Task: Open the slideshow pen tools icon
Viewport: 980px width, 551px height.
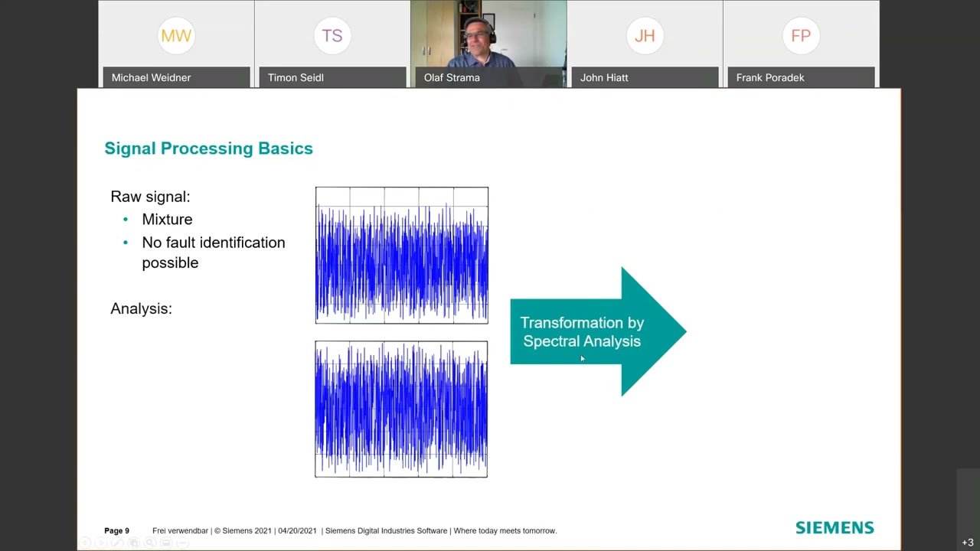Action: pos(117,543)
